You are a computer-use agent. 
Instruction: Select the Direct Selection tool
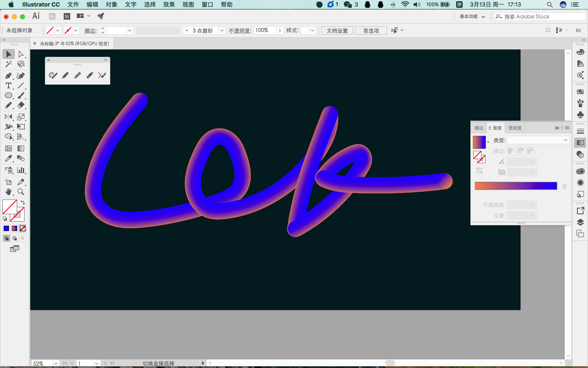click(x=21, y=54)
